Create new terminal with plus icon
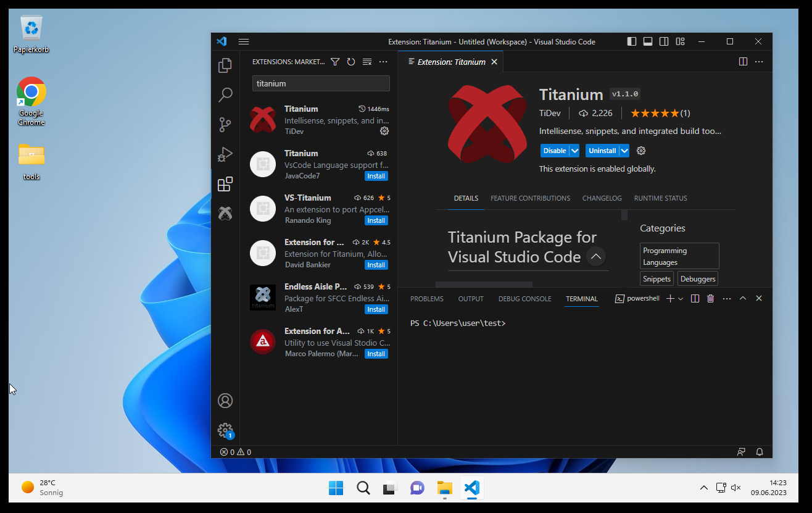812x513 pixels. 671,298
